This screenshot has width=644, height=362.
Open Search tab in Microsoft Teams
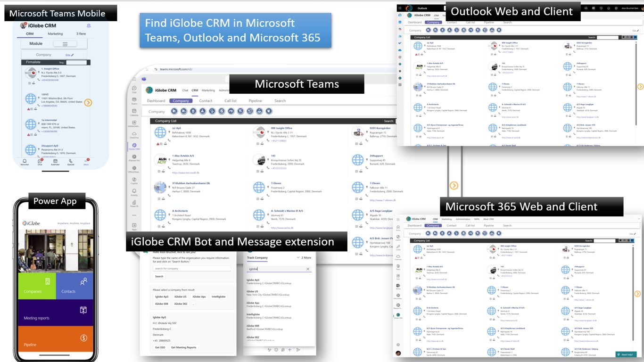(x=280, y=101)
